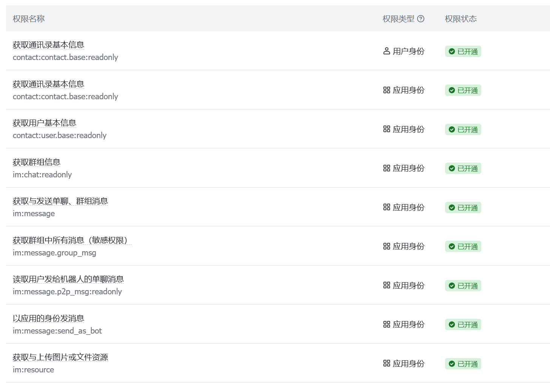Click the user icon beside 用户身份
550x392 pixels.
387,51
